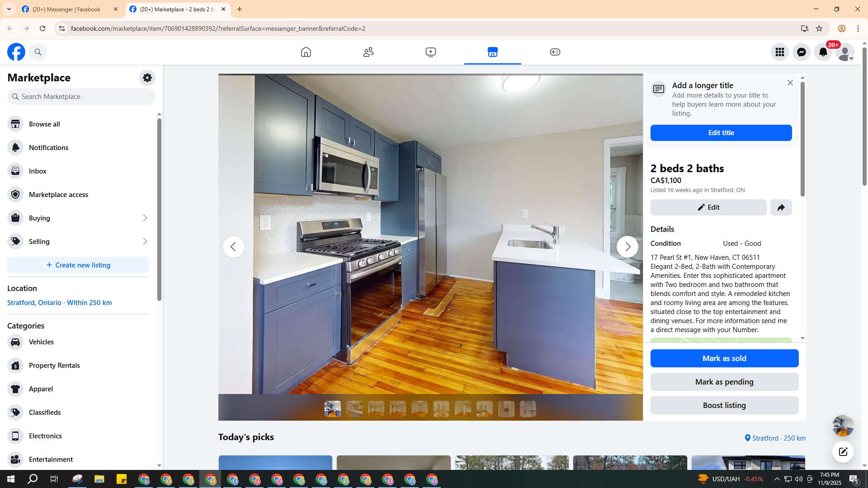Mark the listing as sold

(724, 358)
